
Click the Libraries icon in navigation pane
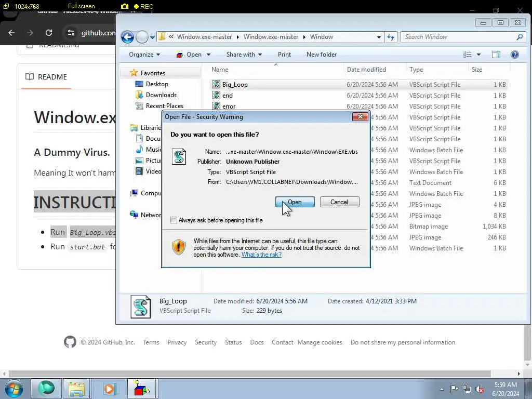pyautogui.click(x=134, y=128)
